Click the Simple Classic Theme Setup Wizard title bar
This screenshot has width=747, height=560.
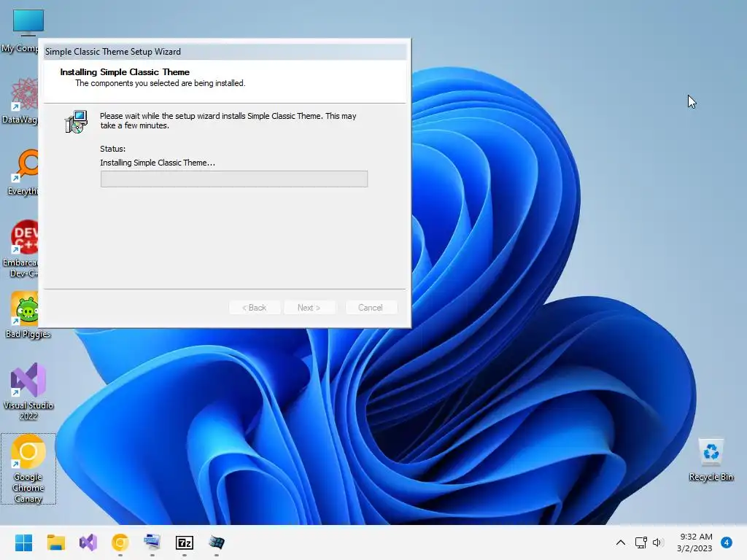click(225, 52)
